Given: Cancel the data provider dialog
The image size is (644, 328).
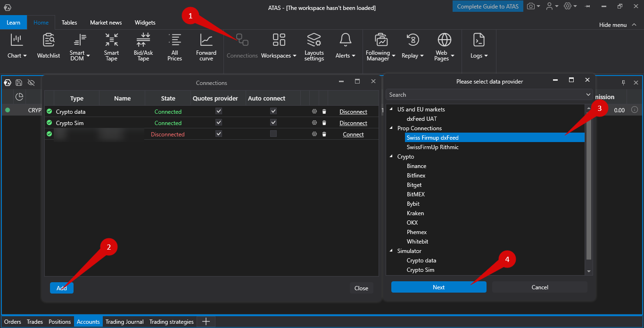Looking at the screenshot, I should tap(540, 287).
